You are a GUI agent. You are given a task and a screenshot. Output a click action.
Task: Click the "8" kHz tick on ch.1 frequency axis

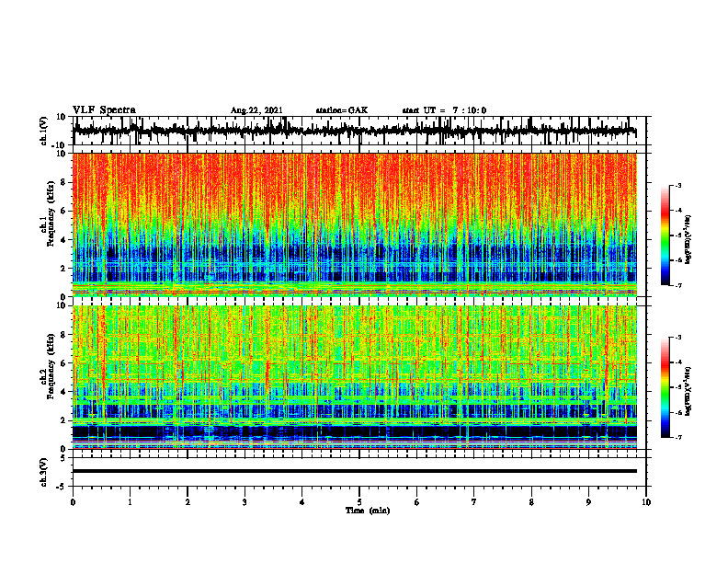(64, 182)
